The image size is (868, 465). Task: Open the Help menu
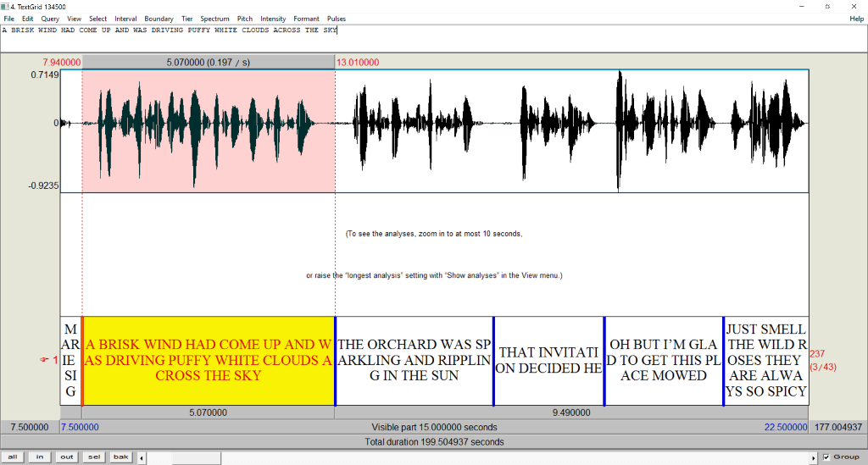click(856, 19)
